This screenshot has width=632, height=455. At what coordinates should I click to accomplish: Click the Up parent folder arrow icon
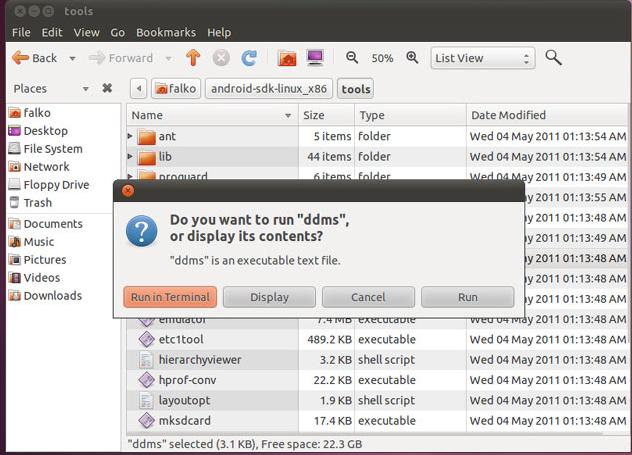pyautogui.click(x=193, y=58)
